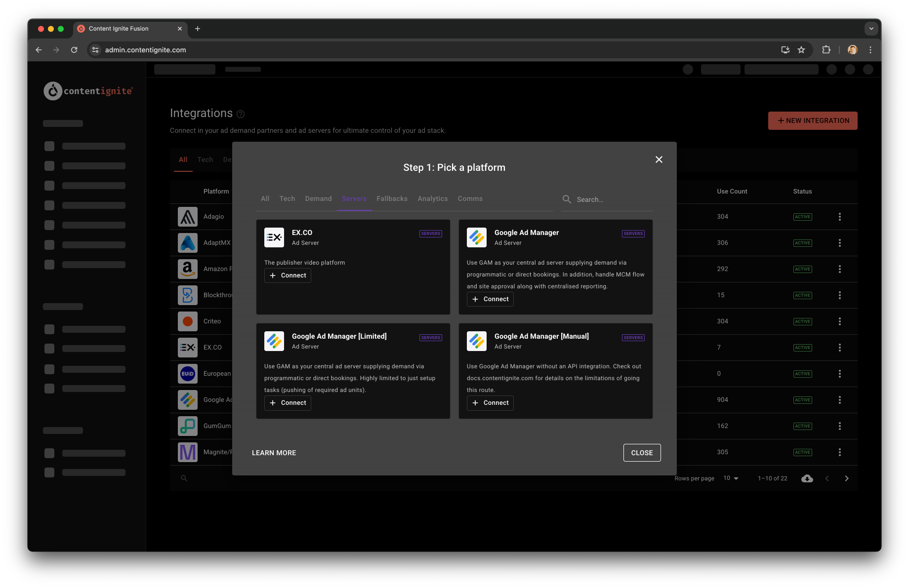Viewport: 909px width, 588px height.
Task: Switch to Demand tab in dialog
Action: coord(318,198)
